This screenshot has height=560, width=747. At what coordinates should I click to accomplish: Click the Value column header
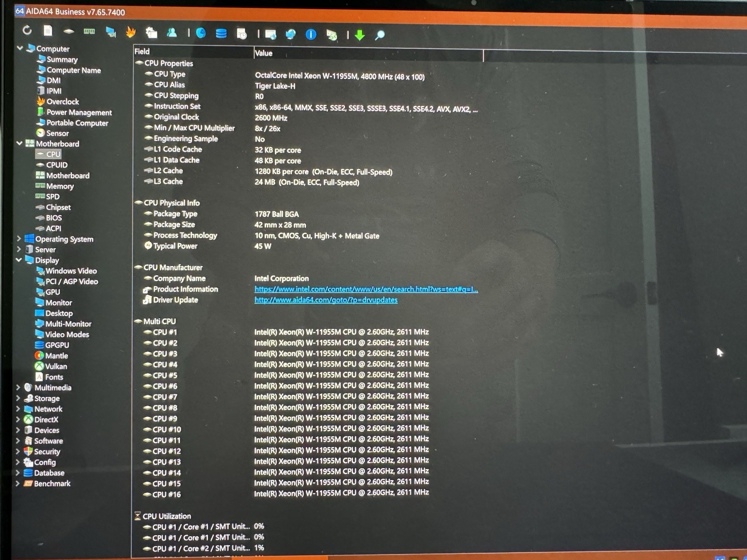click(368, 54)
